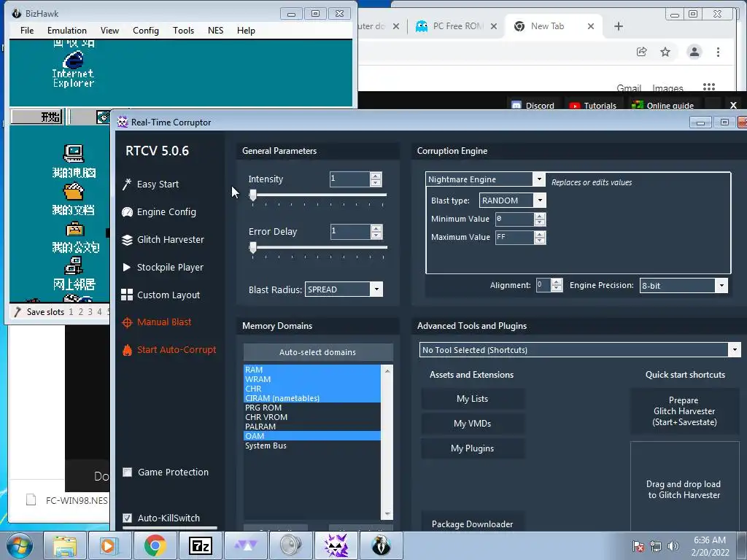Open Engine Config gauge icon
The width and height of the screenshot is (747, 560).
pos(127,212)
